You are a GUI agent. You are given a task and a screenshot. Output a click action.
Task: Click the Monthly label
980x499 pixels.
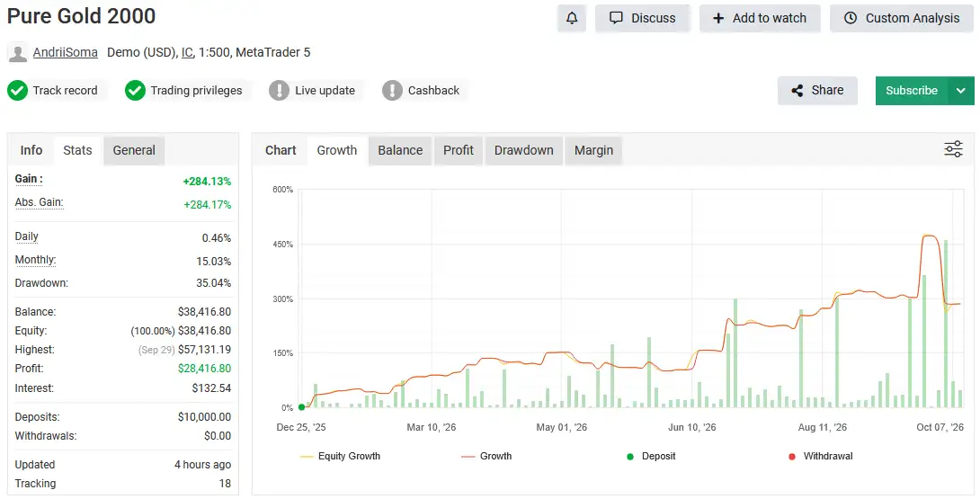[36, 260]
